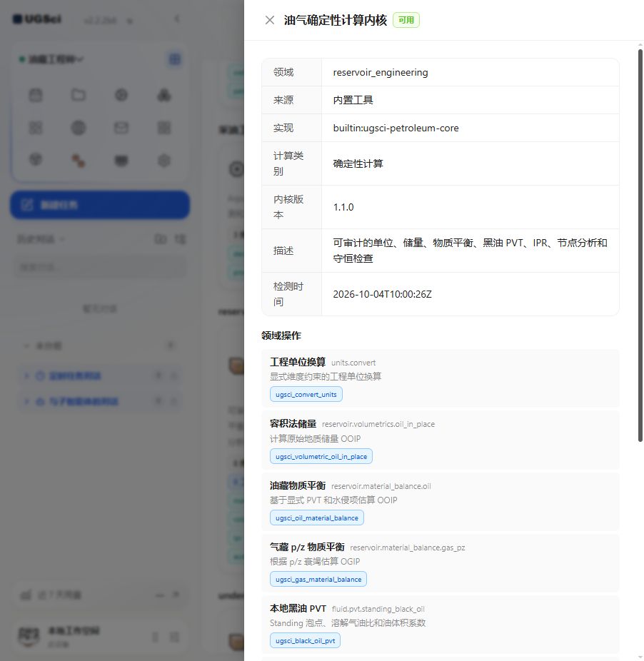Click the 气藏 p/z 物质平衡 operation title
The image size is (644, 661).
[307, 548]
